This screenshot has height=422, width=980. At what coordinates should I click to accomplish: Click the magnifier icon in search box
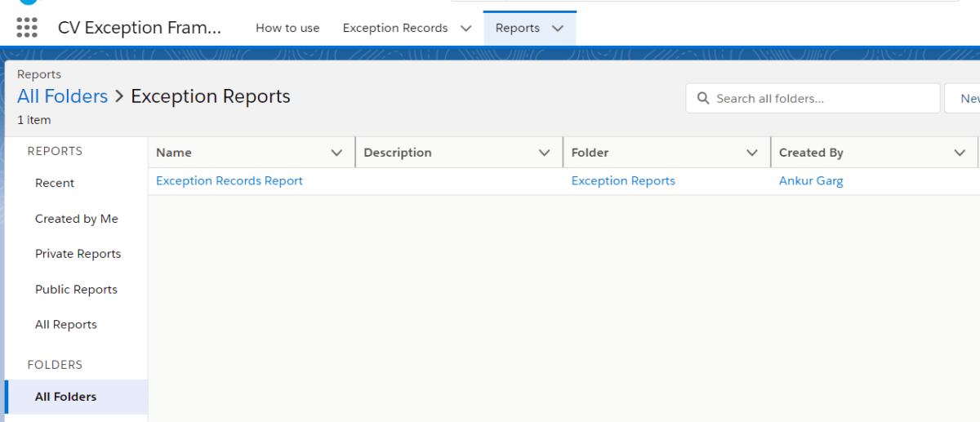click(x=703, y=99)
